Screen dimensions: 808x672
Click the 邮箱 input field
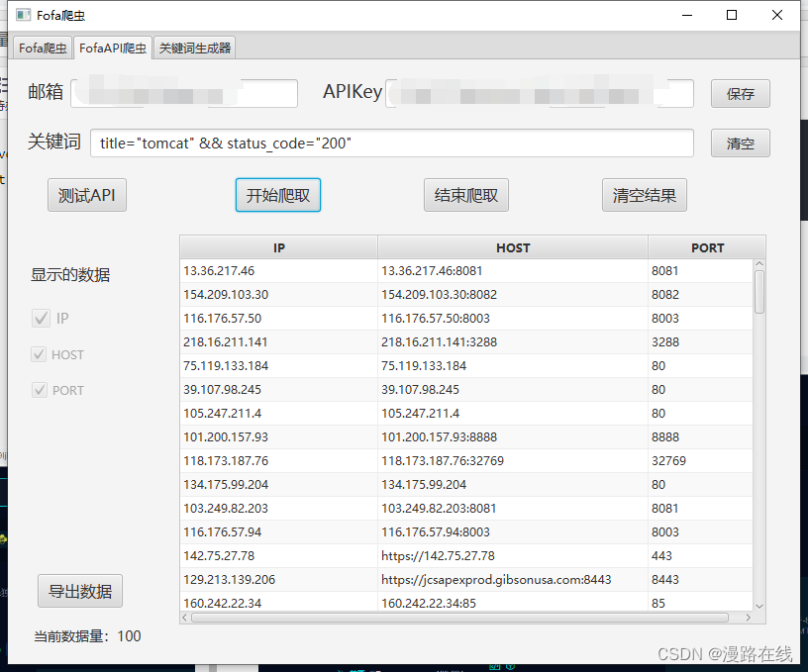click(x=184, y=93)
